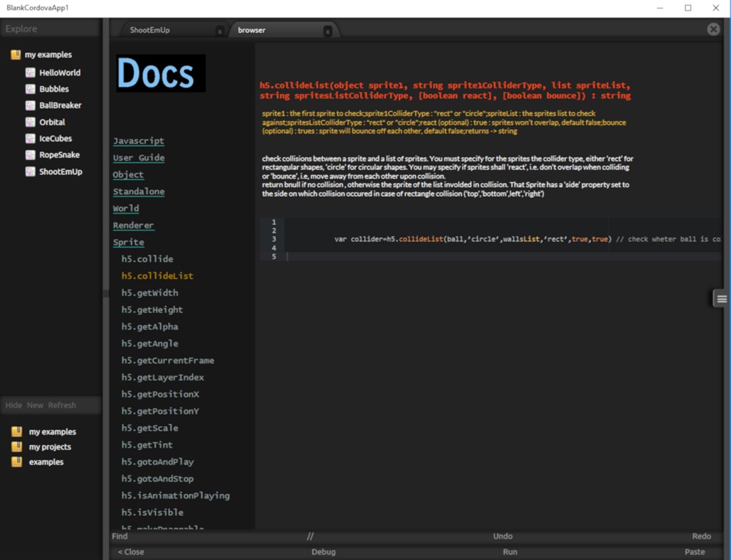Close the browser tab via its x
The width and height of the screenshot is (731, 560).
coord(327,32)
